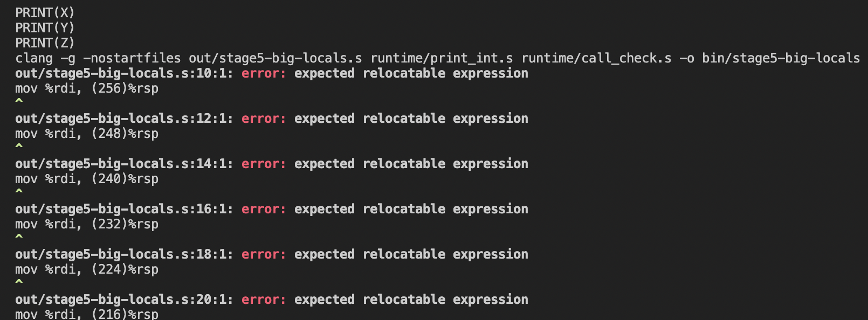Click the -nostartfiles flag in the command

pyautogui.click(x=132, y=58)
